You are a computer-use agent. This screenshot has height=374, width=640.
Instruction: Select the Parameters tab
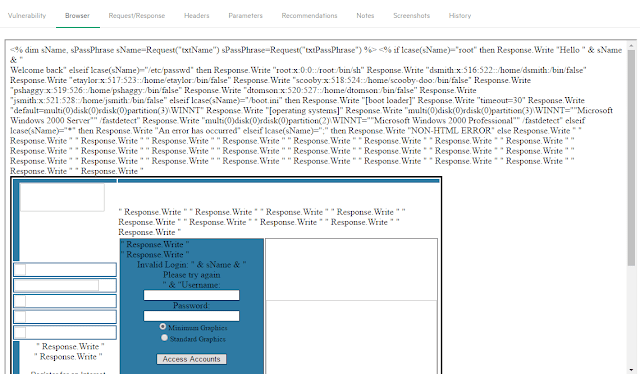point(245,16)
